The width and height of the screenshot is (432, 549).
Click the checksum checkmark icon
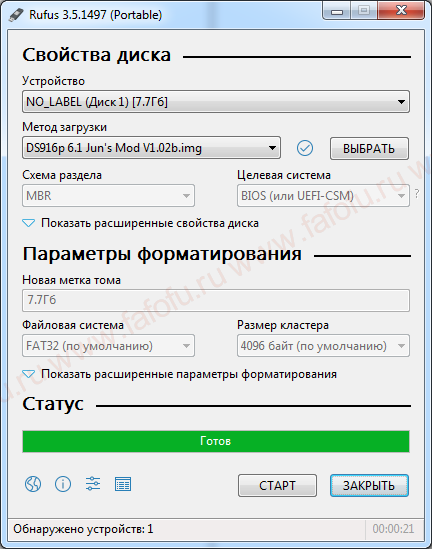click(x=305, y=148)
